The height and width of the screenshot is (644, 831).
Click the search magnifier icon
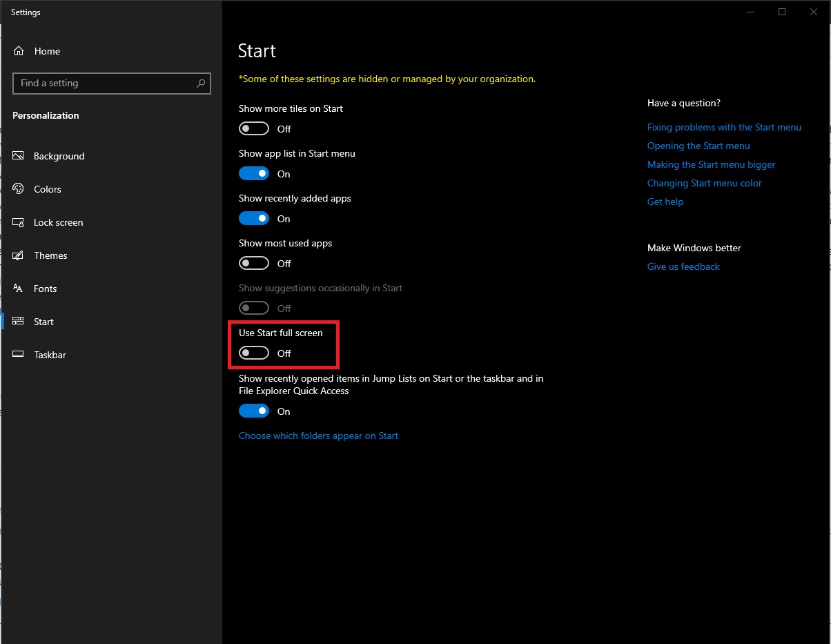(201, 84)
